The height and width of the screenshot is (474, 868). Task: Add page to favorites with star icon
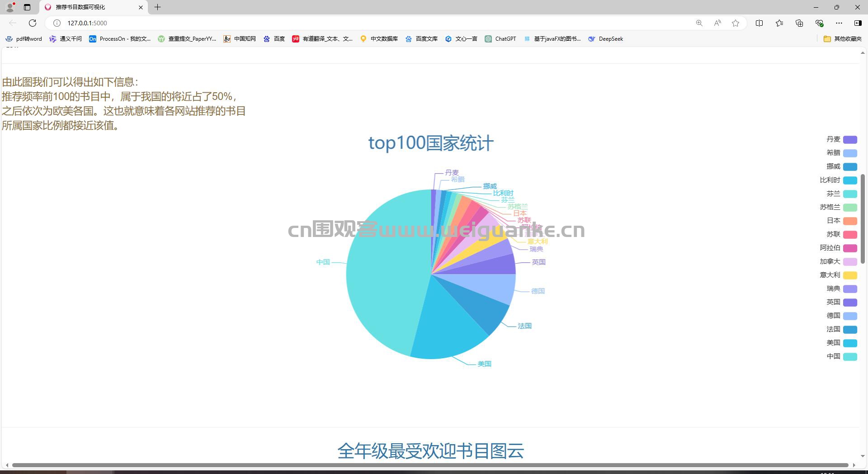(736, 23)
